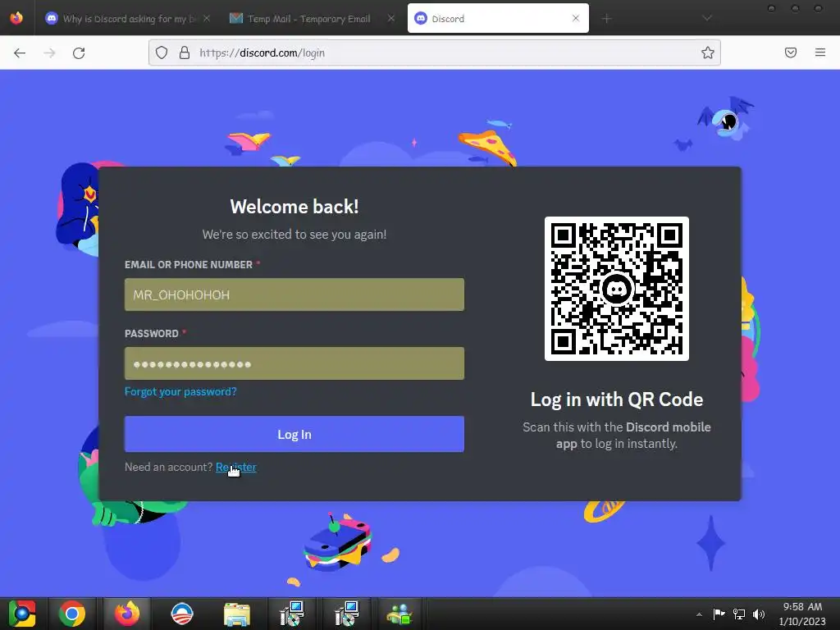Close the Discord tab
Viewport: 840px width, 630px height.
pos(576,18)
